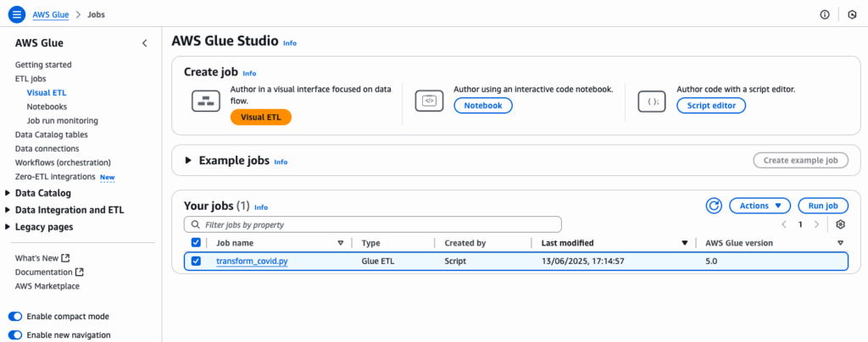Viewport: 868px width, 342px height.
Task: Open the hamburger navigation menu icon
Action: pyautogui.click(x=17, y=14)
